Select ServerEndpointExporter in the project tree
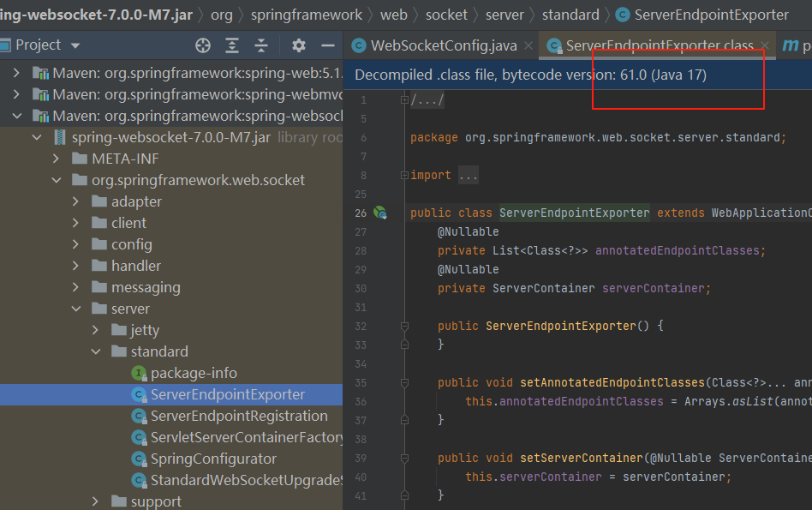The height and width of the screenshot is (510, 812). coord(228,394)
